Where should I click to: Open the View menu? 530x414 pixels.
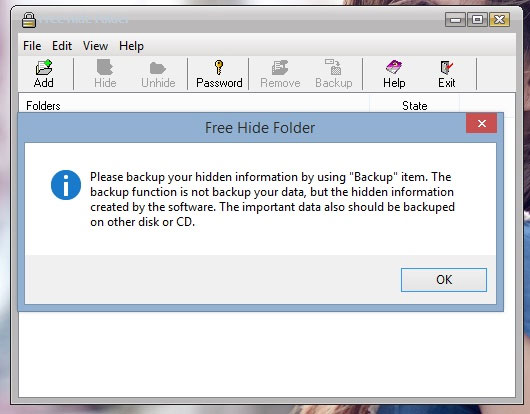click(95, 46)
